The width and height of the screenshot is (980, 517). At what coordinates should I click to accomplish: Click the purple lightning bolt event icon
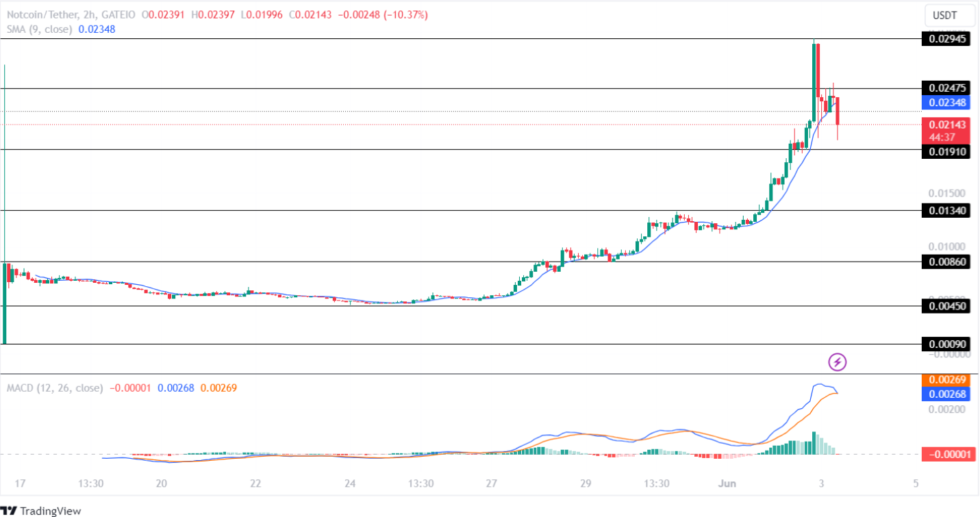click(x=838, y=362)
